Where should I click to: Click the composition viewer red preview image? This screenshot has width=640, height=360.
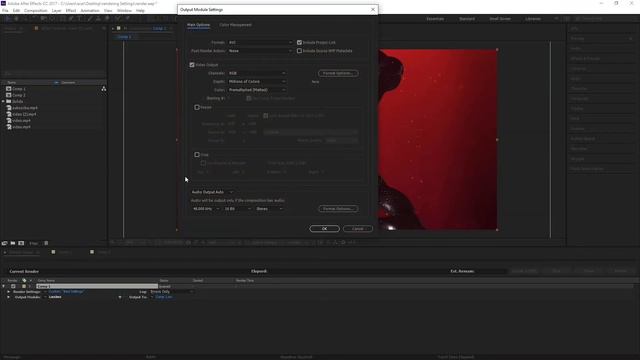[x=438, y=140]
